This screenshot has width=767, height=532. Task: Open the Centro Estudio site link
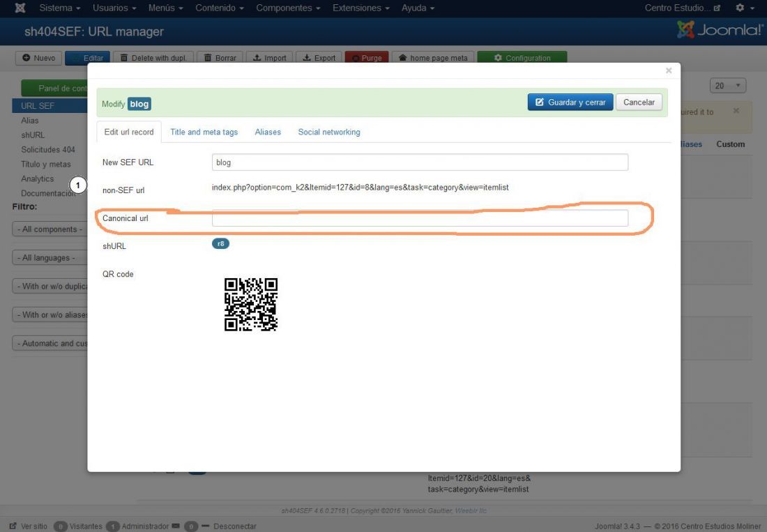click(x=683, y=8)
